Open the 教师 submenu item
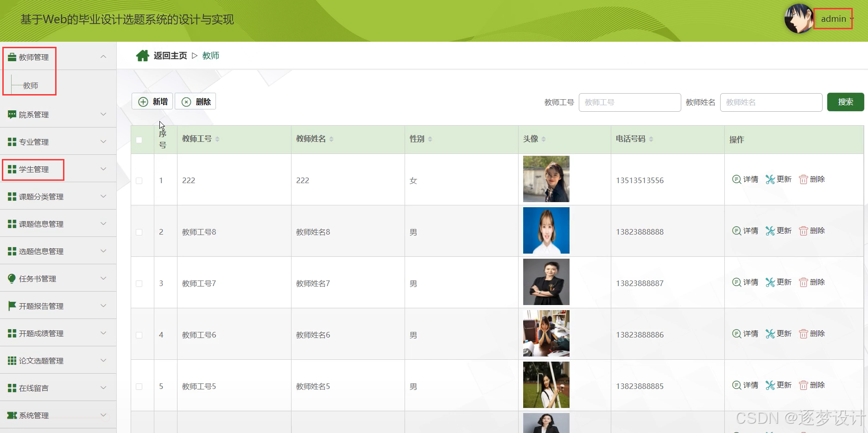This screenshot has height=433, width=868. pyautogui.click(x=31, y=85)
